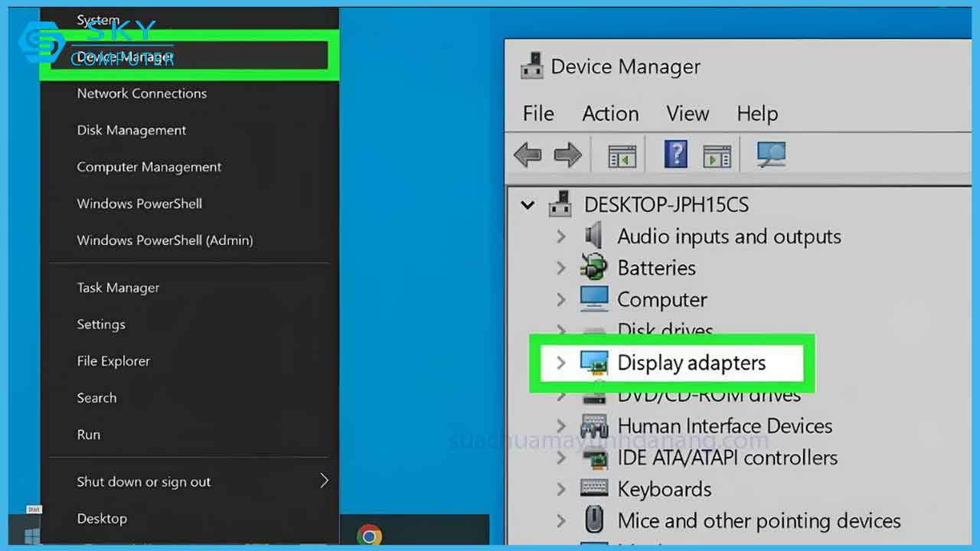Click the IDE ATA/ATAPI controllers icon

pos(594,458)
